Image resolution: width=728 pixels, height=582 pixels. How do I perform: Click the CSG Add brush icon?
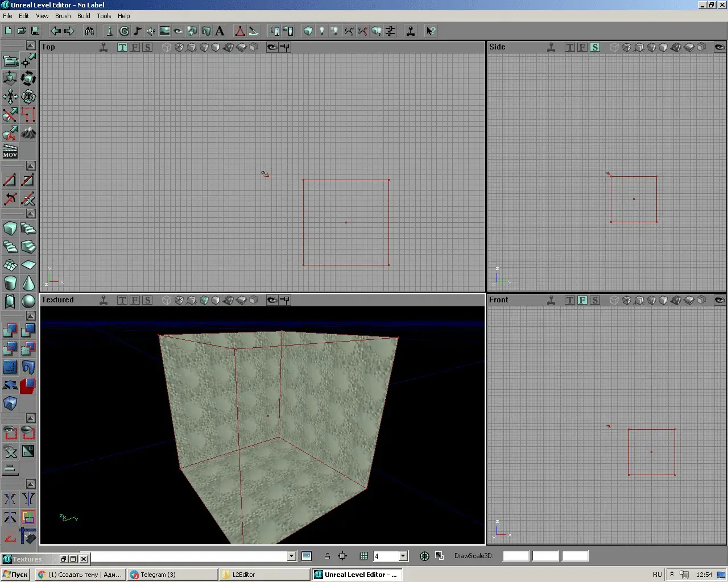point(10,330)
